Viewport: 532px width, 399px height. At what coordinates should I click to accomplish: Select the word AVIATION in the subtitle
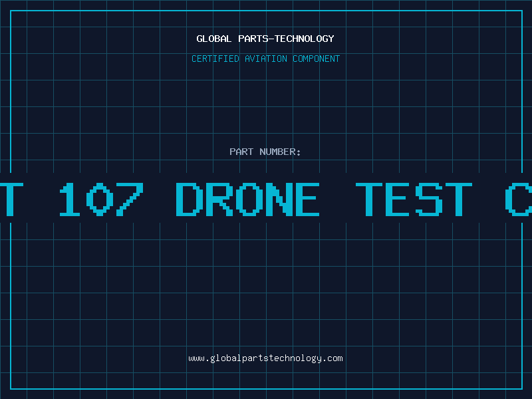[266, 59]
